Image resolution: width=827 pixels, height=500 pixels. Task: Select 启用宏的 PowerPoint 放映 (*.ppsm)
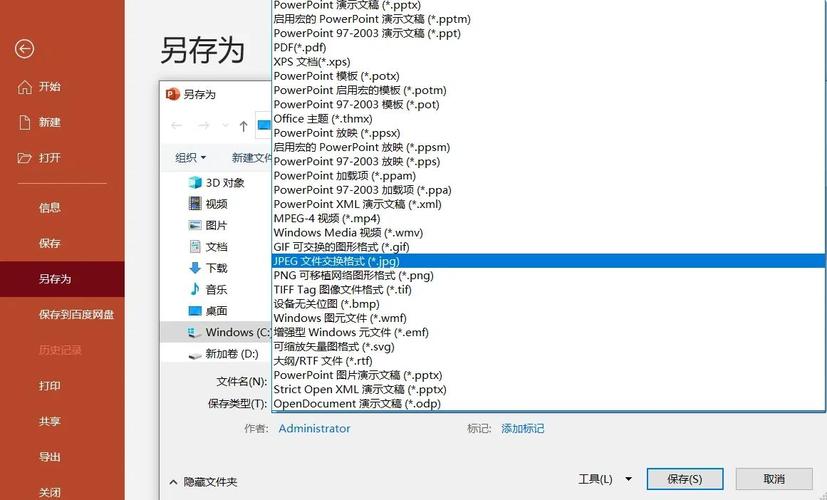(549, 147)
